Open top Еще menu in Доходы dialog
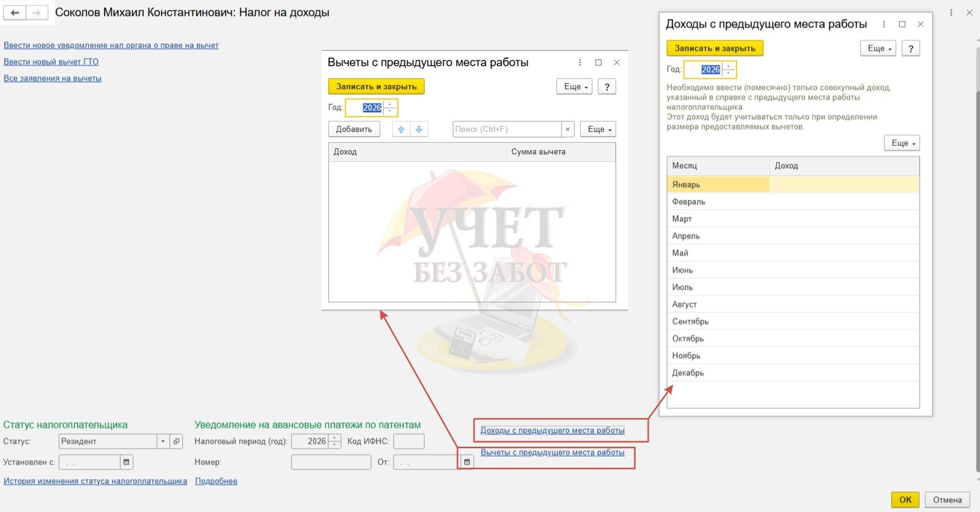Viewport: 980px width, 512px height. coord(878,48)
